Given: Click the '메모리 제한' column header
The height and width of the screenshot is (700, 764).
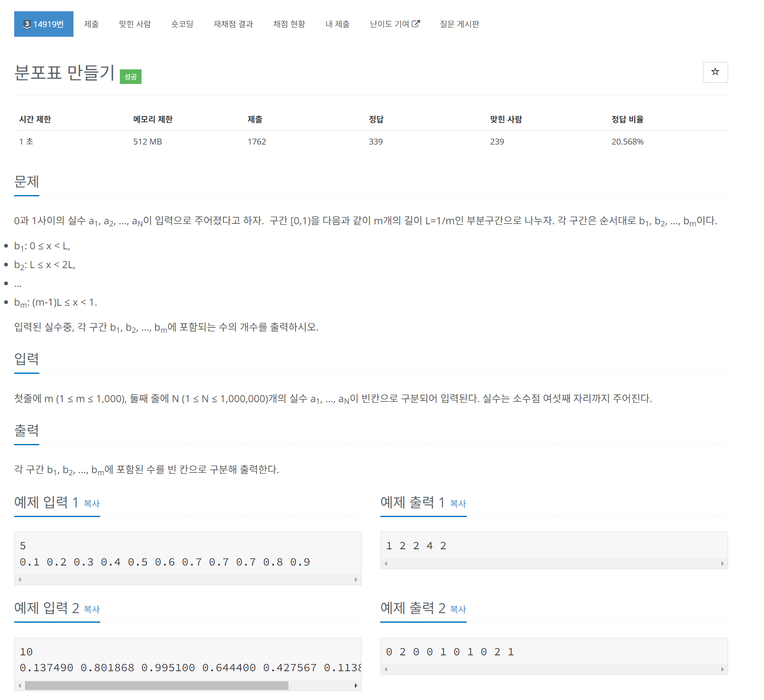Looking at the screenshot, I should [153, 119].
